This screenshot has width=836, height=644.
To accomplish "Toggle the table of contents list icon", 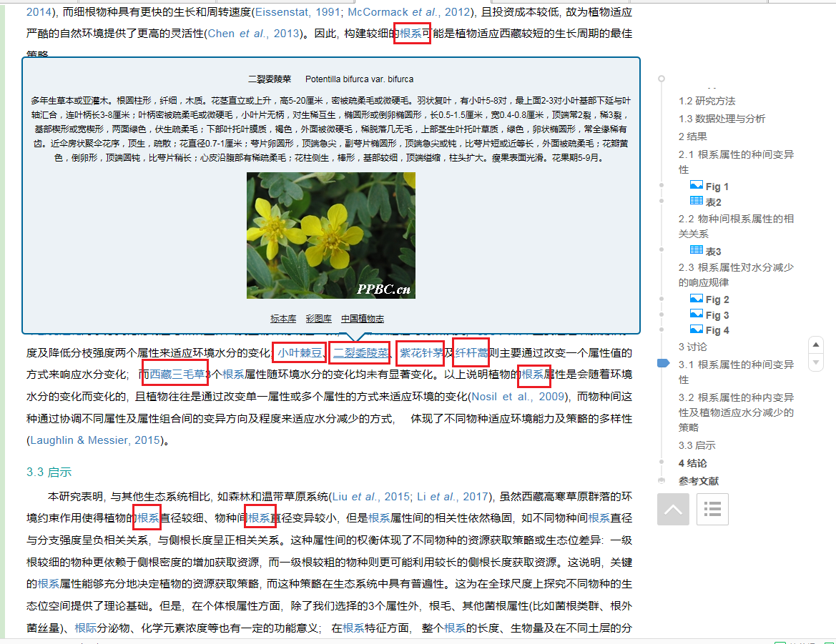I will click(x=712, y=509).
